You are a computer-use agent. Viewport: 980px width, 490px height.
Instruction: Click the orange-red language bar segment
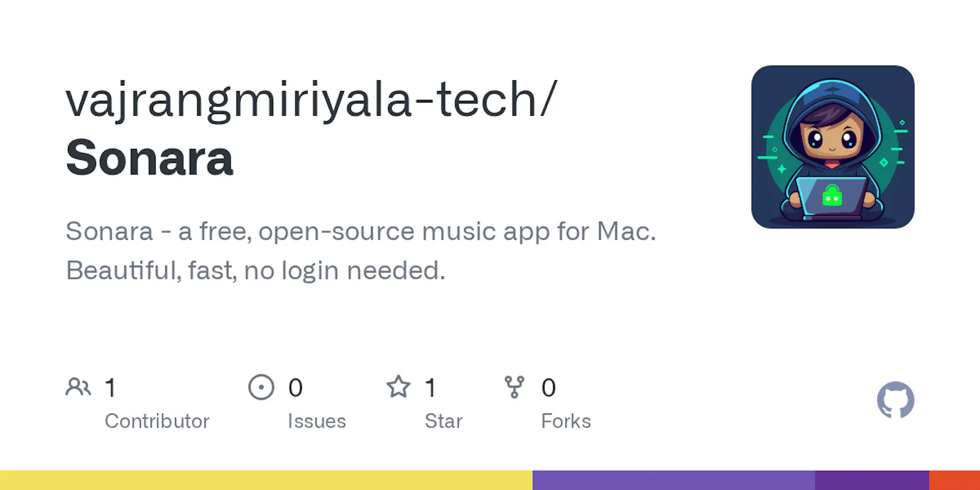click(x=954, y=480)
